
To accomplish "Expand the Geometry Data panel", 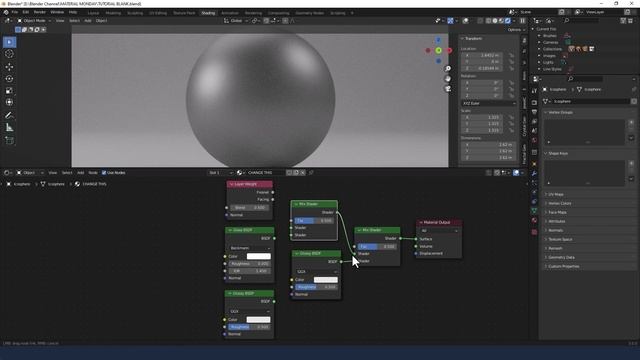I will pyautogui.click(x=561, y=257).
